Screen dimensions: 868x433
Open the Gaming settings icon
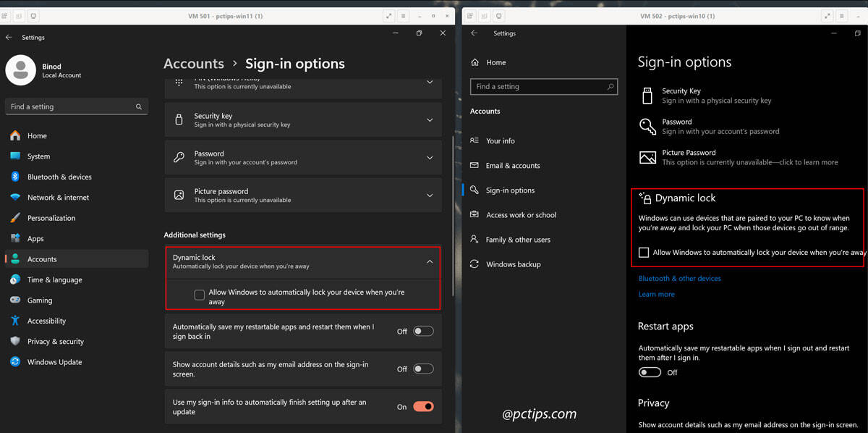[14, 300]
